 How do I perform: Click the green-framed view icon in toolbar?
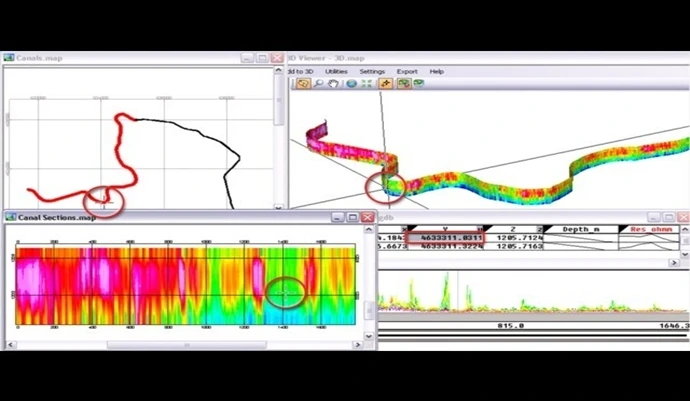pos(404,84)
